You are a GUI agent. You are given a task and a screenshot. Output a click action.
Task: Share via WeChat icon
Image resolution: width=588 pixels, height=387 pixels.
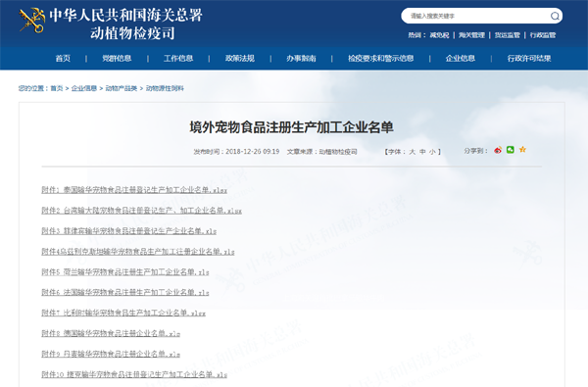510,150
